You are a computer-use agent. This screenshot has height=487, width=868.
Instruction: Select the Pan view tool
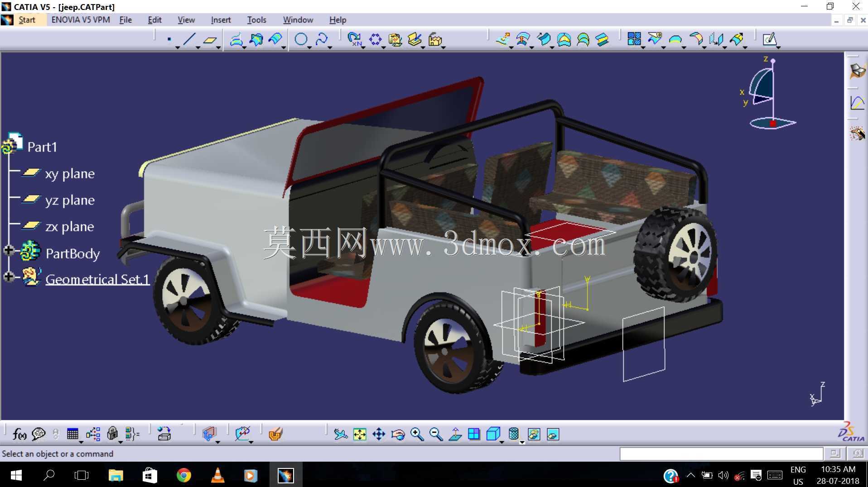pos(379,434)
